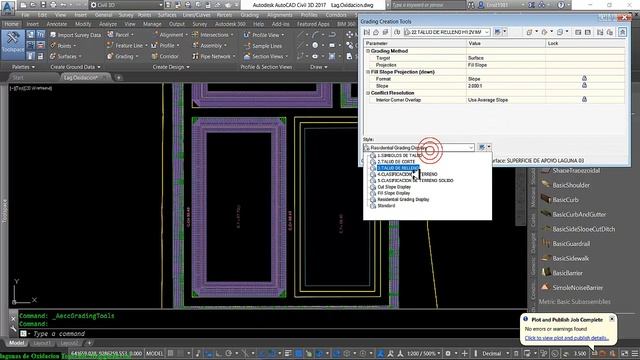Click Select a Criteria Set icon

[397, 32]
